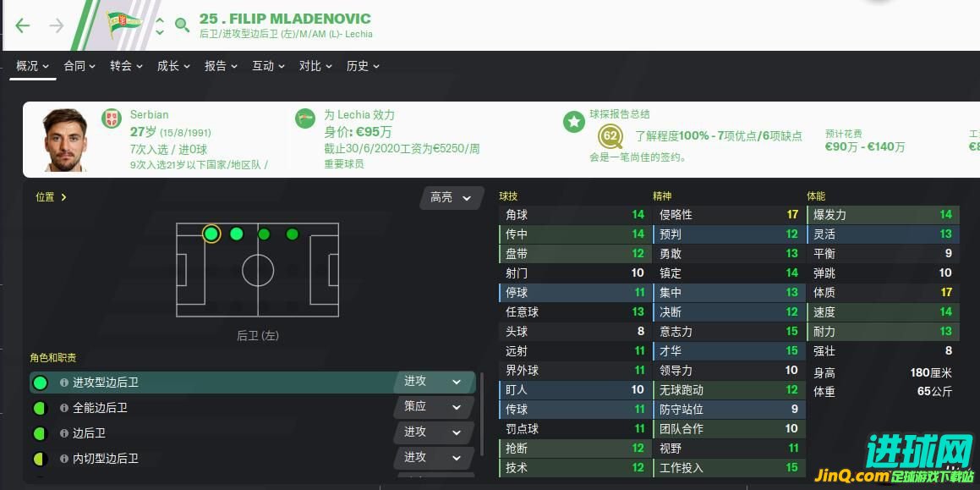Image resolution: width=980 pixels, height=490 pixels.
Task: Select the 边后卫 role green indicator
Action: (x=40, y=433)
